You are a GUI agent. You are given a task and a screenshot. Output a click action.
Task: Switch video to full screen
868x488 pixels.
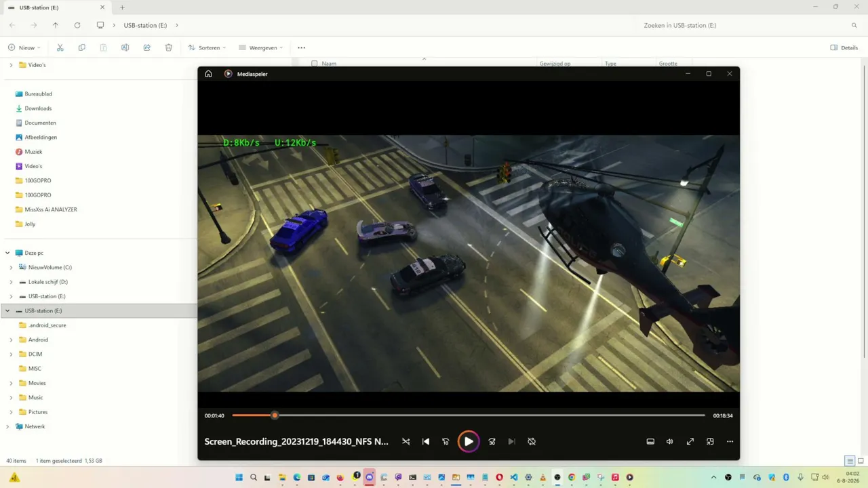click(x=690, y=441)
